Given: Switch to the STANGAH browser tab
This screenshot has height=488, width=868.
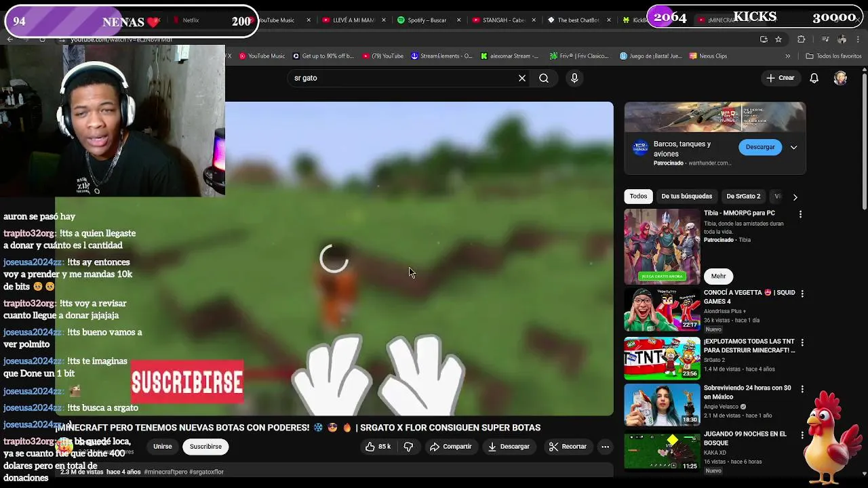Looking at the screenshot, I should point(498,20).
